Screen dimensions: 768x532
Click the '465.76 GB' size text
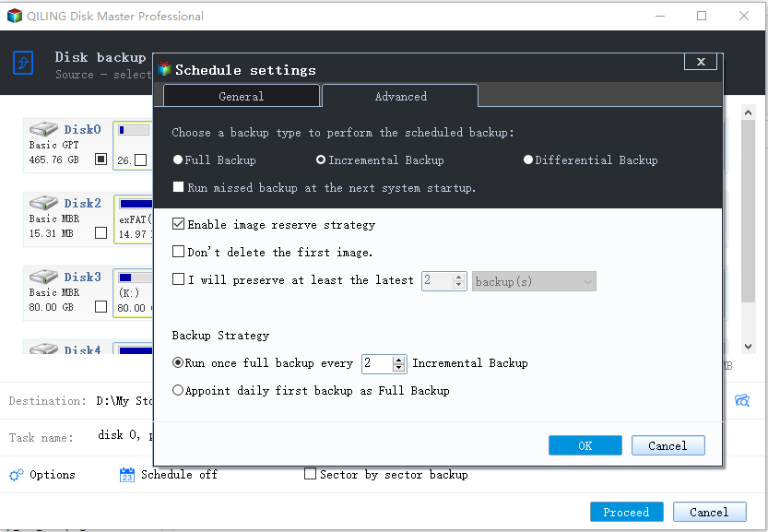coord(53,160)
